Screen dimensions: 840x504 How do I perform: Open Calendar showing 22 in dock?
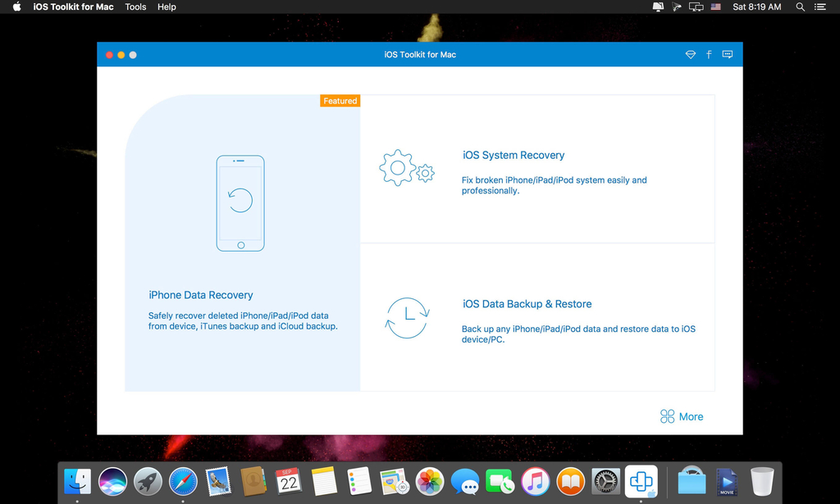click(289, 482)
